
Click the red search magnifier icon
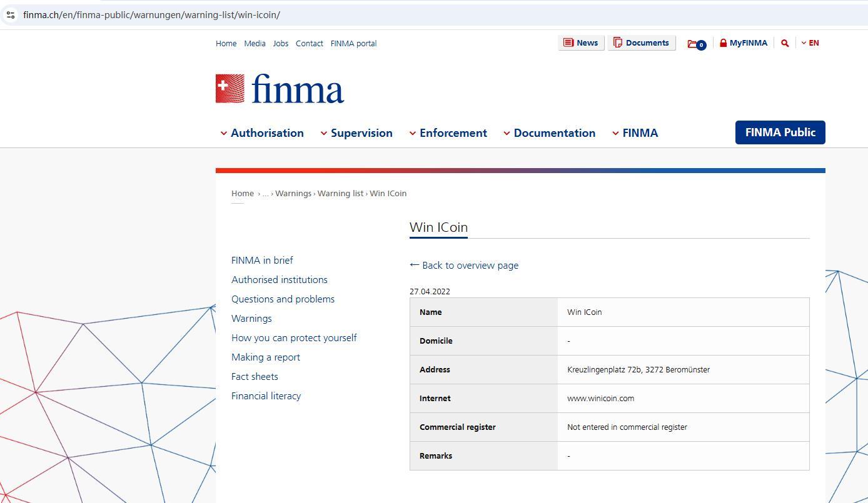(x=784, y=43)
